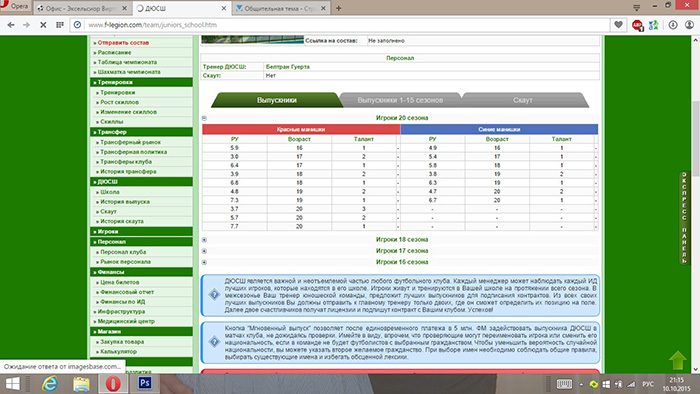
Task: Open Таблица чемпионата link
Action: coord(127,62)
